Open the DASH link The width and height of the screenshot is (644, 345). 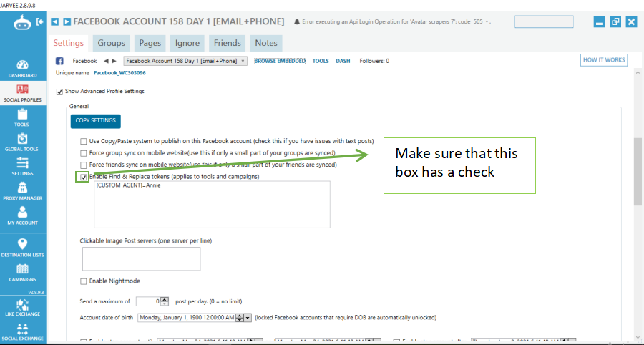(x=343, y=61)
